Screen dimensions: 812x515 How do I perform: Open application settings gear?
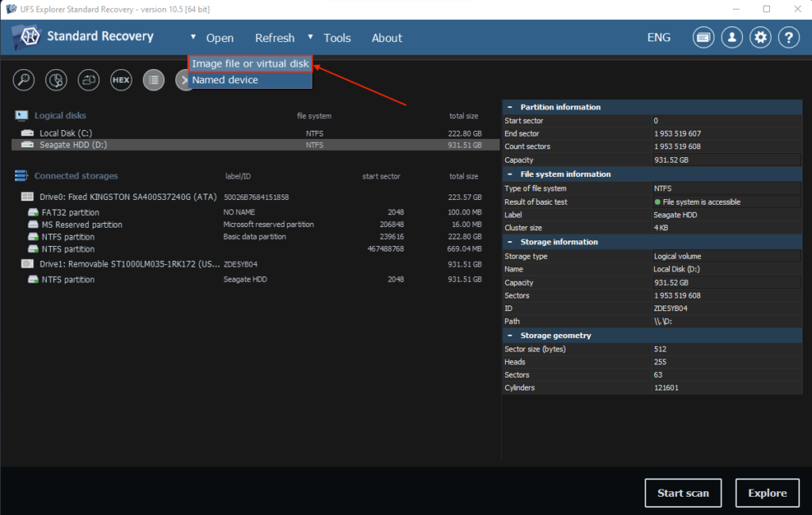[760, 37]
